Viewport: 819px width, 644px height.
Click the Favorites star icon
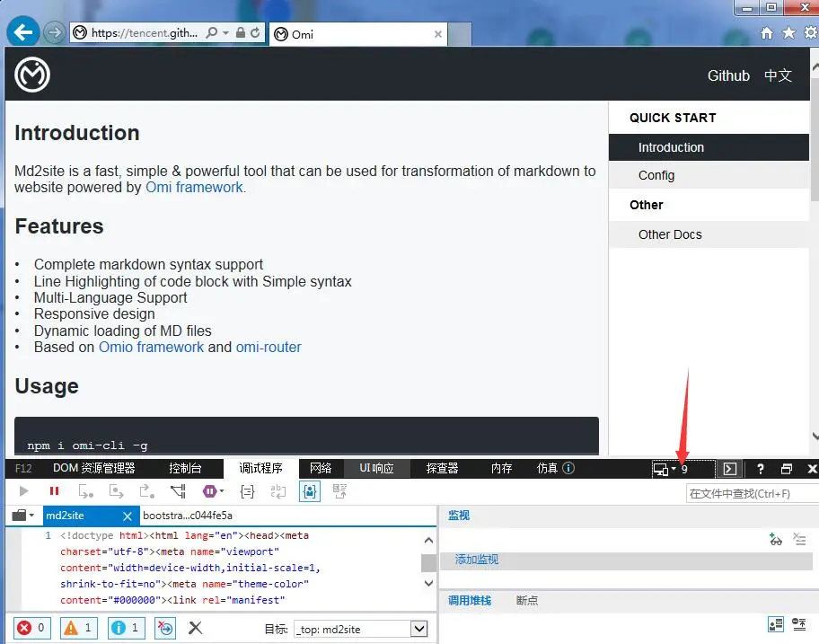(x=788, y=33)
